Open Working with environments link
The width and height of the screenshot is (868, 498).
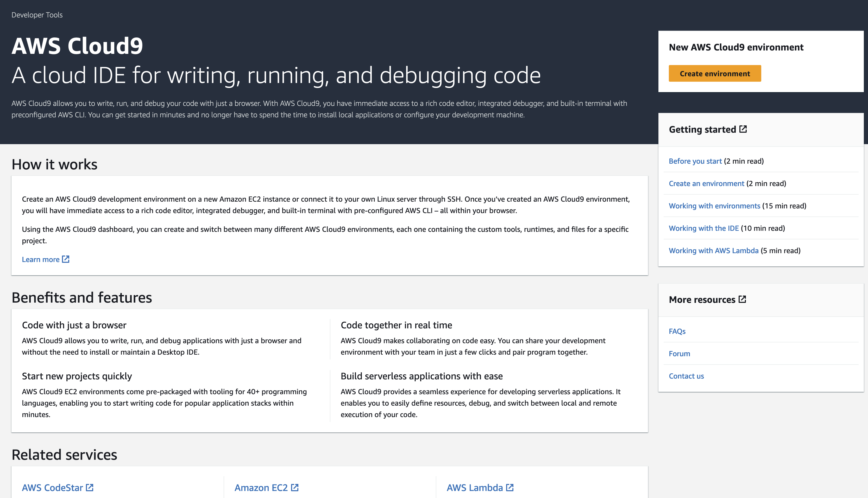tap(714, 206)
